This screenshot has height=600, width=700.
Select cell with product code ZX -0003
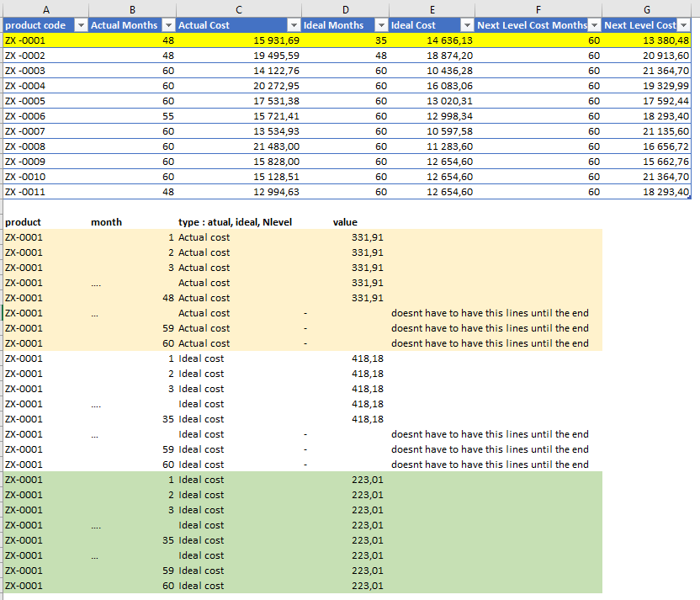click(46, 71)
